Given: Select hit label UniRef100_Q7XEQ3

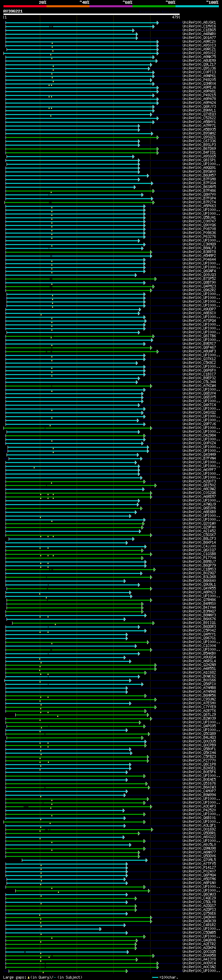Looking at the screenshot, I should coord(199,114).
